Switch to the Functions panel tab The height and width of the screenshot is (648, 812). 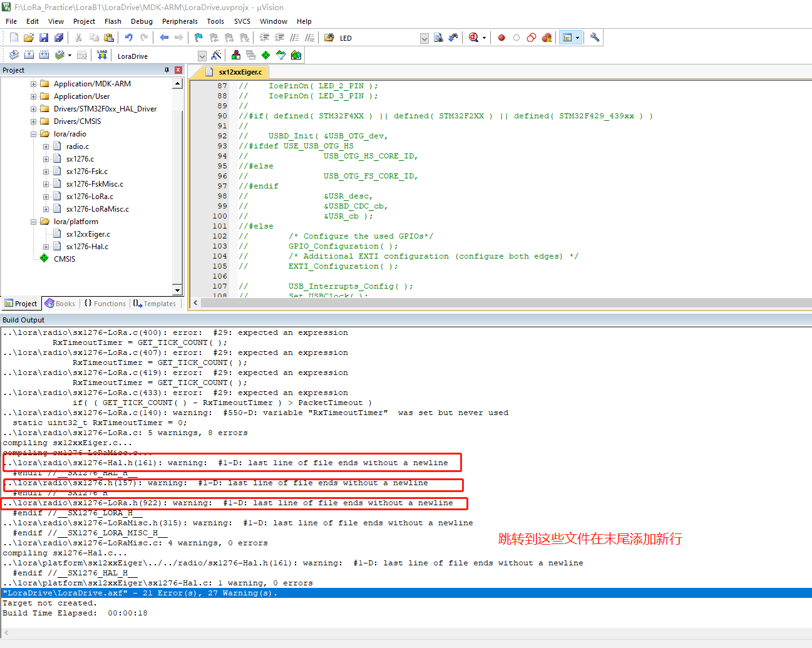(x=105, y=304)
